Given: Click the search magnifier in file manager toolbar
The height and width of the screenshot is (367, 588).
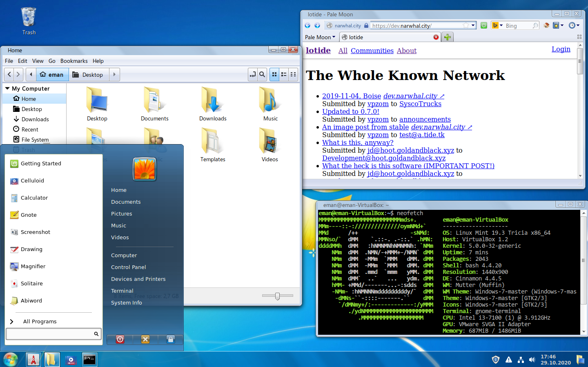Looking at the screenshot, I should coord(263,74).
